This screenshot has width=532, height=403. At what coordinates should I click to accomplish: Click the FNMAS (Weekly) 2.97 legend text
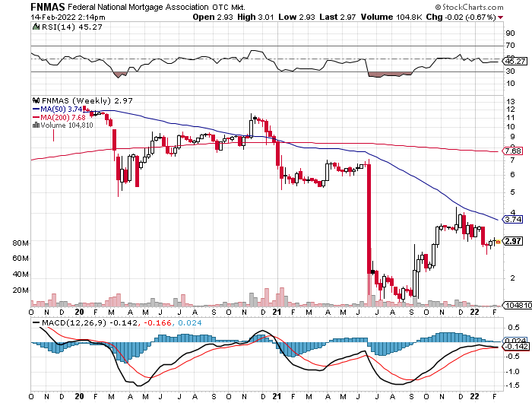pos(87,101)
